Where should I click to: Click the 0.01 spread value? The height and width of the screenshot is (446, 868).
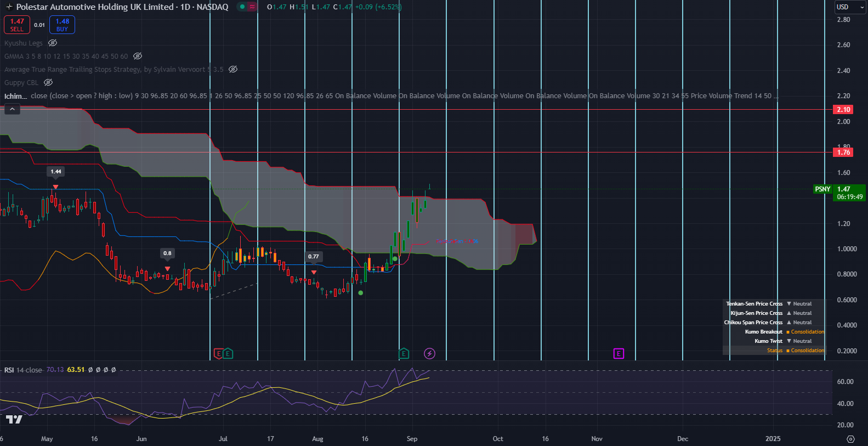click(39, 25)
